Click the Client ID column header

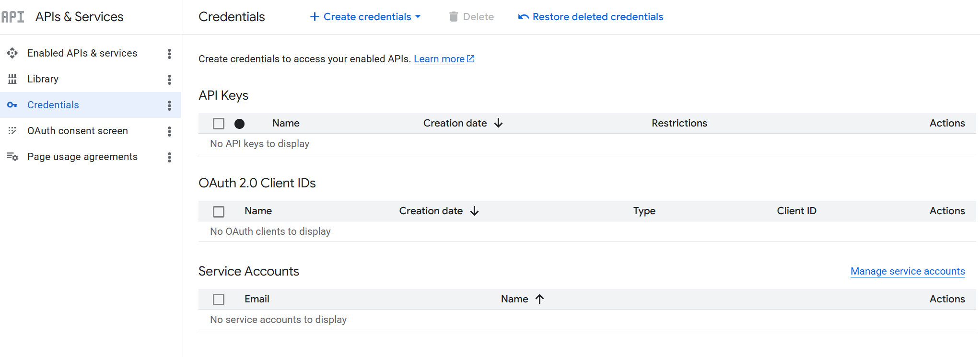797,211
